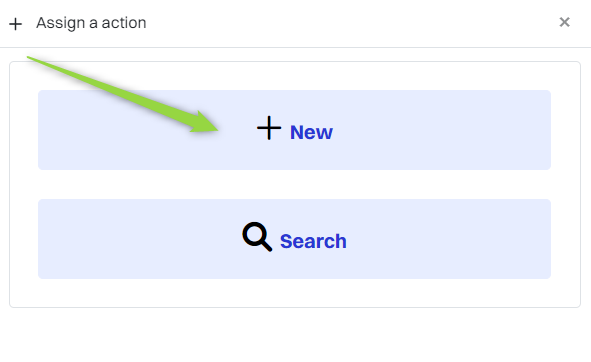Viewport: 591px width, 362px height.
Task: Open the Search action button
Action: click(294, 239)
